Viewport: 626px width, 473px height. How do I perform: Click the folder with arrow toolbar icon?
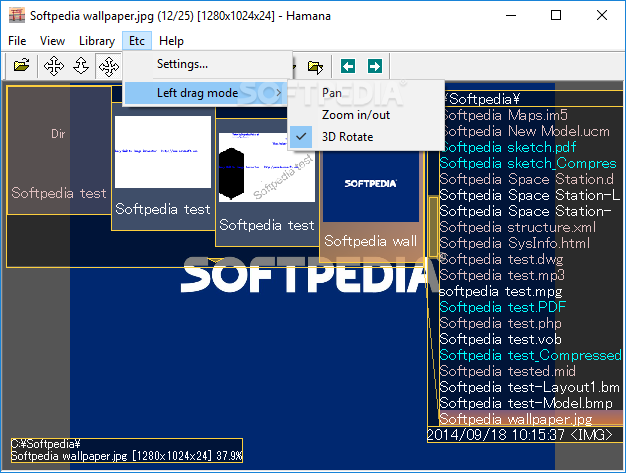click(x=315, y=67)
